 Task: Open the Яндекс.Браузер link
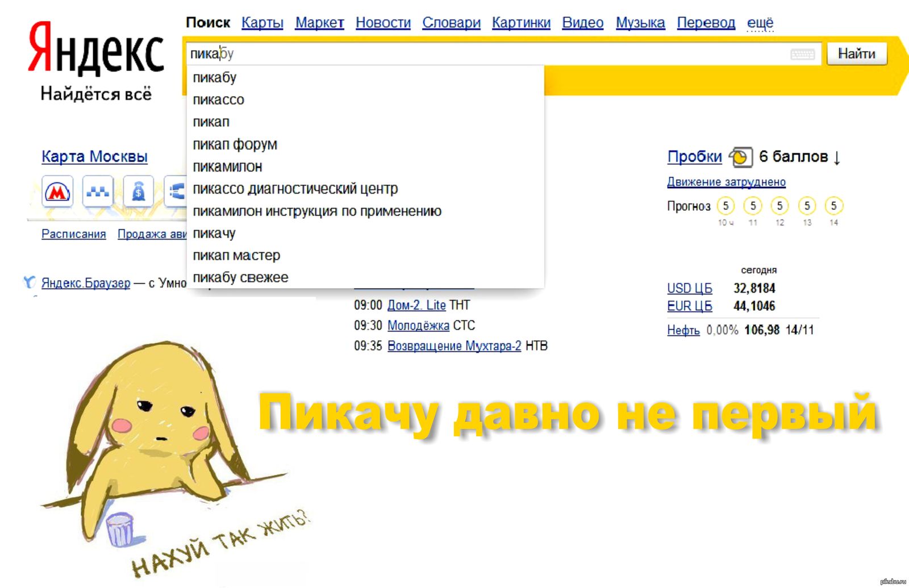(86, 282)
